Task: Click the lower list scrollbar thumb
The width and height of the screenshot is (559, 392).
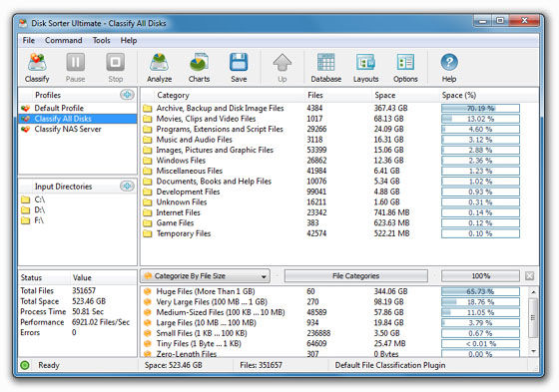Action: coord(533,318)
